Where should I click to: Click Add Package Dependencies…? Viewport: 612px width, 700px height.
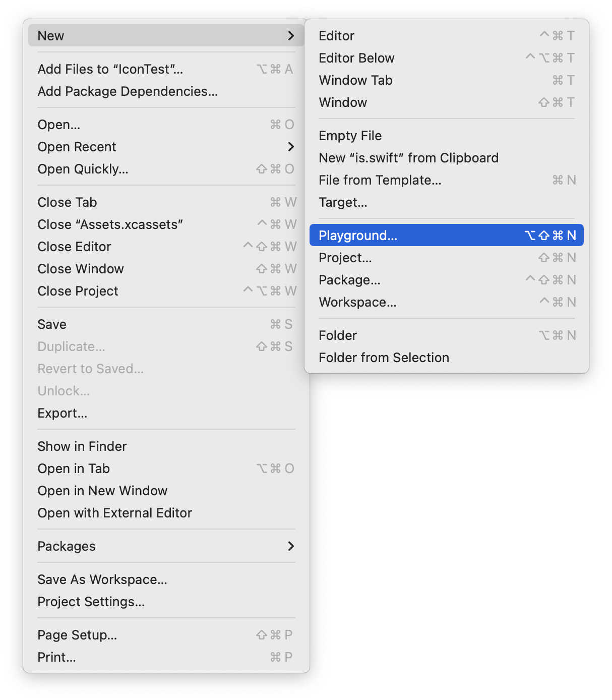tap(128, 91)
